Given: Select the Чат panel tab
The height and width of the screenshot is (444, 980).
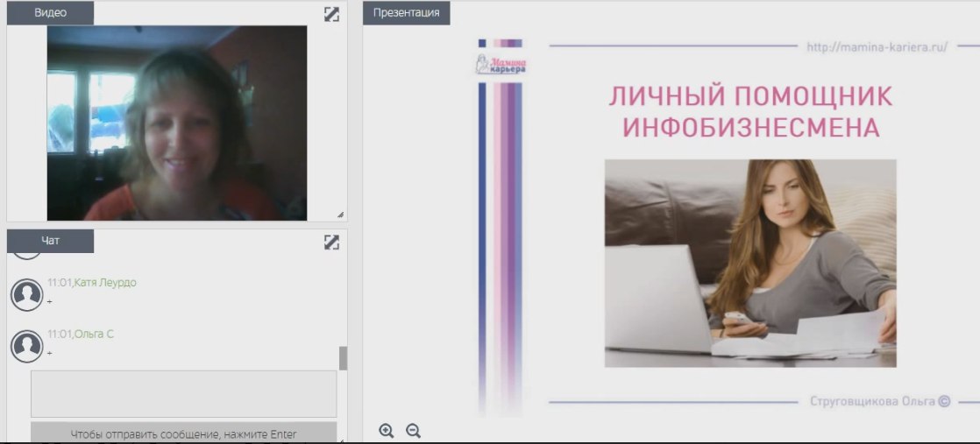Looking at the screenshot, I should [x=50, y=241].
